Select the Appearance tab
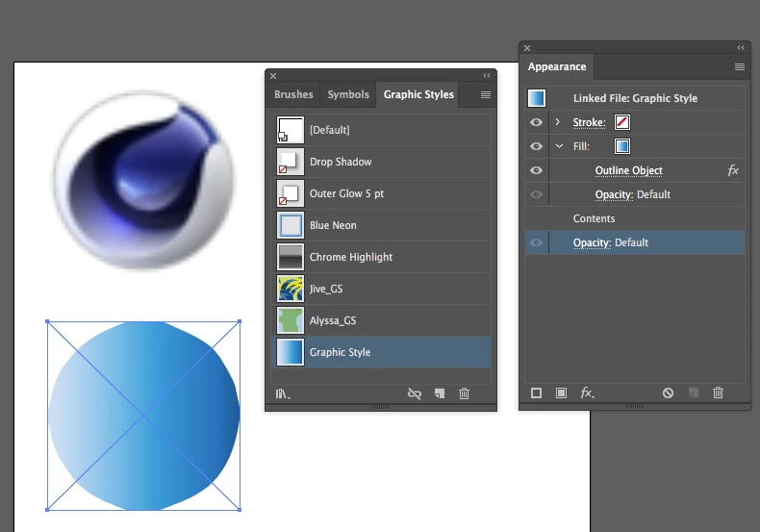 coord(557,67)
